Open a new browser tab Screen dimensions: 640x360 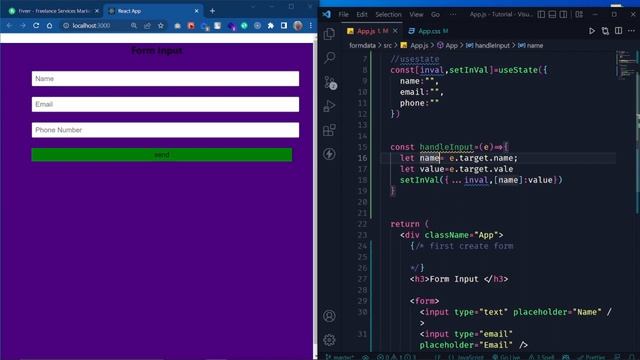pos(212,11)
